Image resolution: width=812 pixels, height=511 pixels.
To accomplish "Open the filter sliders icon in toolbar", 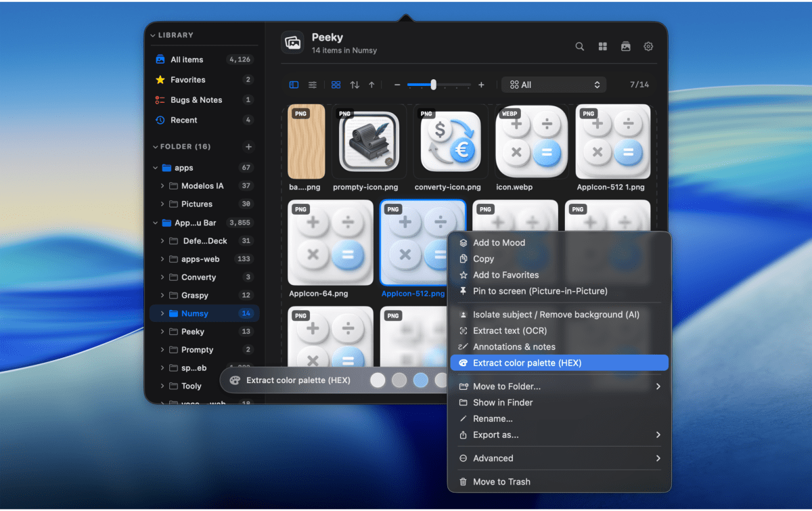I will click(x=313, y=85).
